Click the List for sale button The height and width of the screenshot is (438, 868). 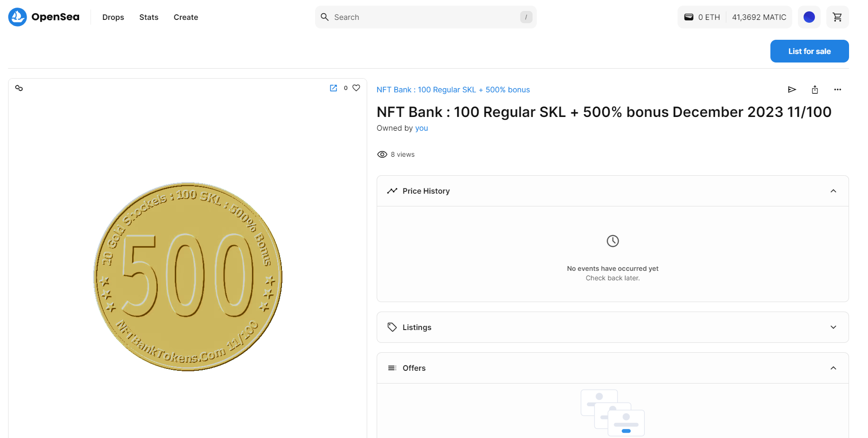click(x=809, y=51)
